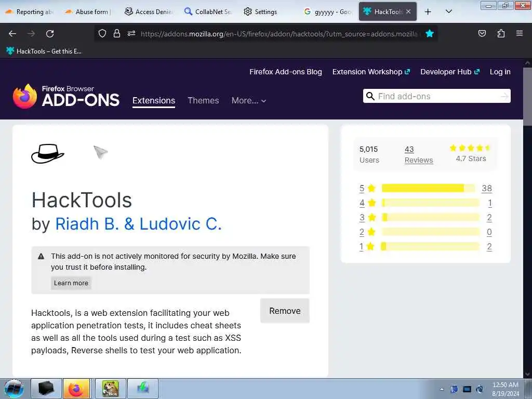The width and height of the screenshot is (532, 399).
Task: Click the 5-star rating bar
Action: point(429,188)
